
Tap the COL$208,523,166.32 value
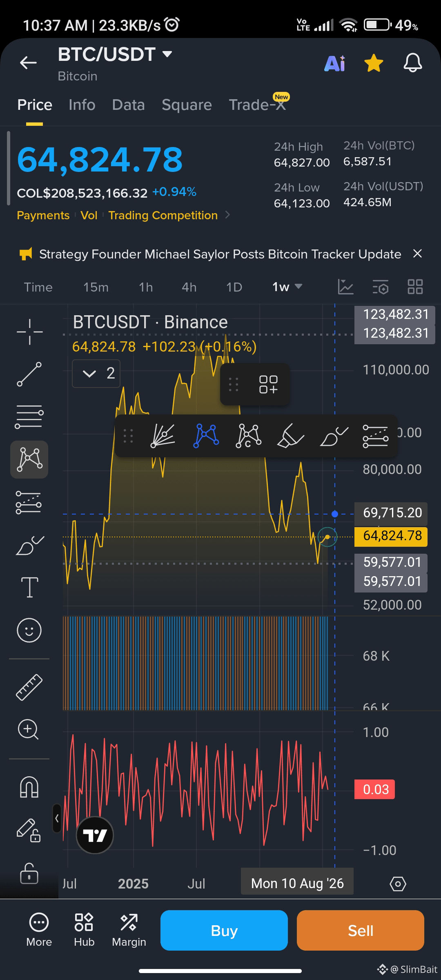coord(82,193)
